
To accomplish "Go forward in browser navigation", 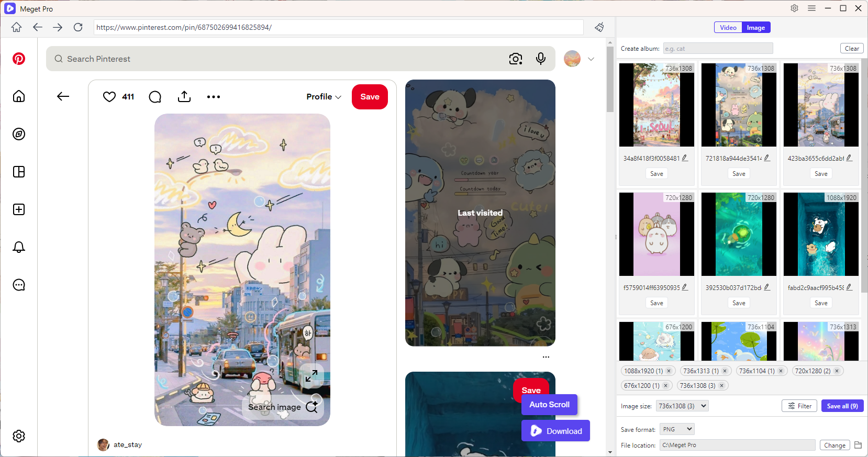I will 58,27.
